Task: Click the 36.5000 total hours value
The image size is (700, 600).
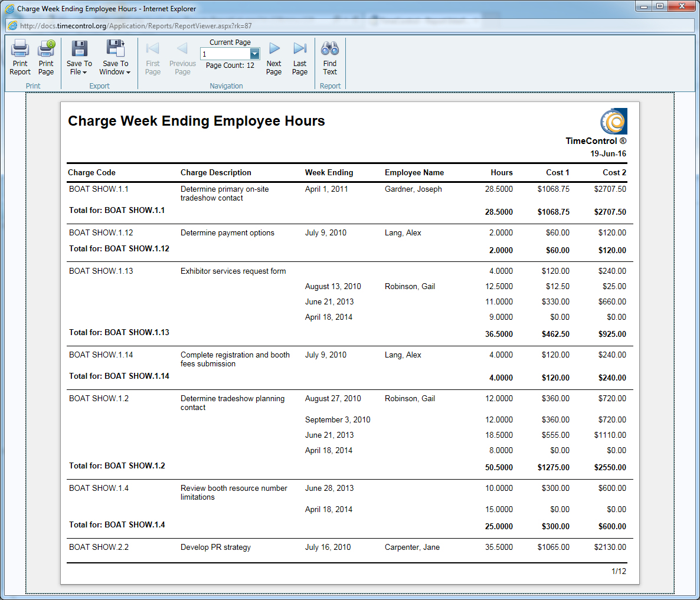Action: point(499,334)
